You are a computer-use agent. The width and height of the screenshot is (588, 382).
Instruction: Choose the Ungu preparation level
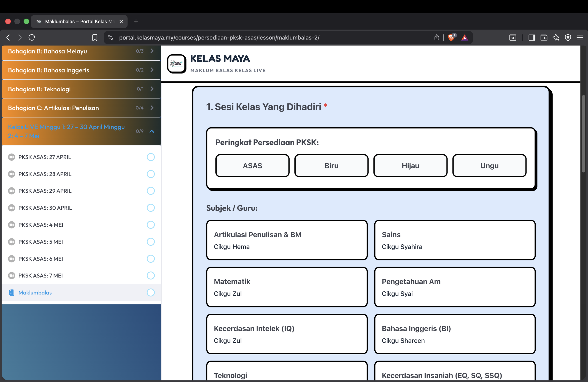click(x=489, y=166)
